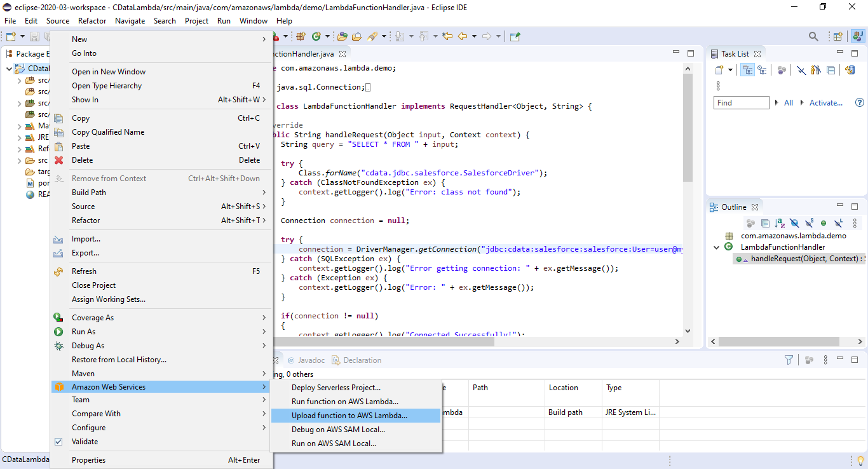This screenshot has height=469, width=868.
Task: Click the Find input field in Task List
Action: click(x=741, y=103)
